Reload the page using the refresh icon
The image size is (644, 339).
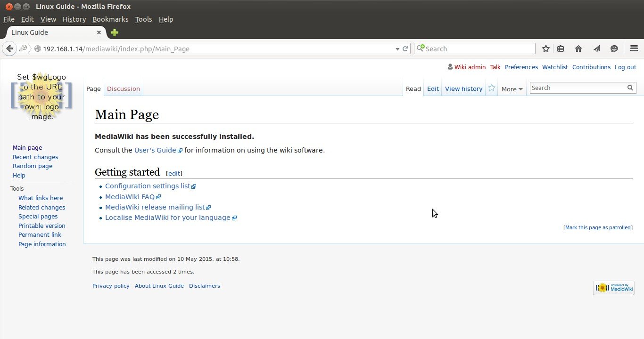[x=405, y=48]
